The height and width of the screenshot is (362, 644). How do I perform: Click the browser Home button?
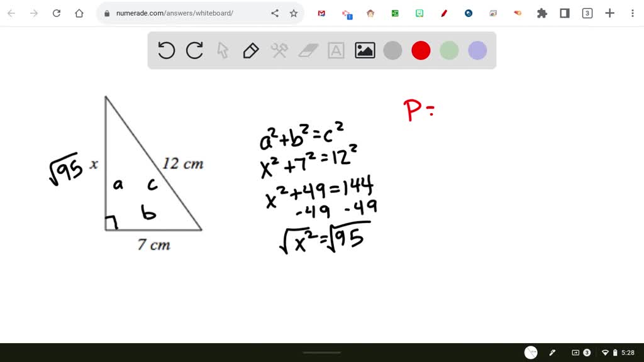79,13
